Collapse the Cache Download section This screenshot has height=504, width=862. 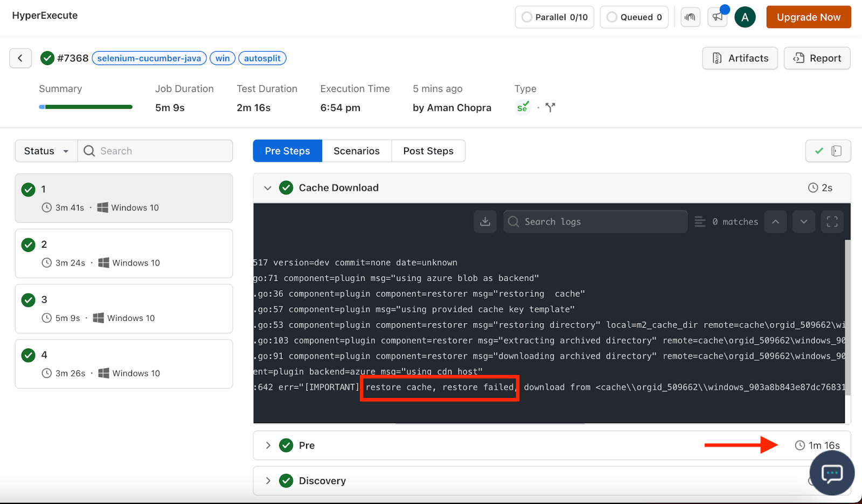(x=268, y=187)
